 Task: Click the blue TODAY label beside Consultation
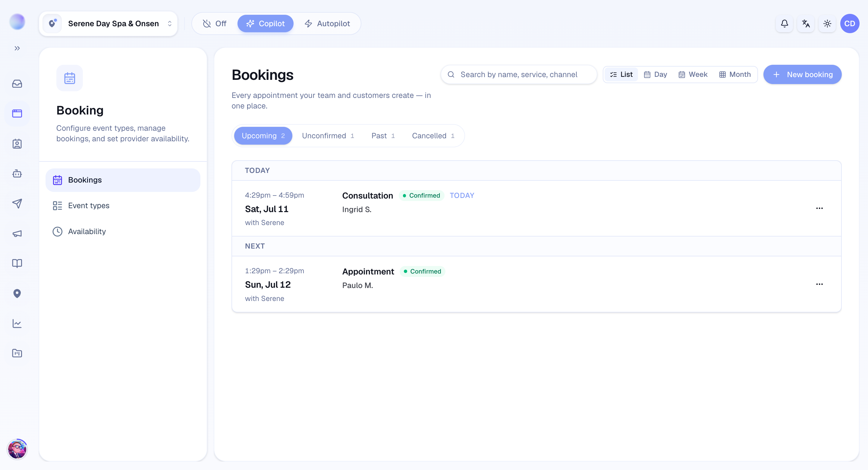point(462,196)
